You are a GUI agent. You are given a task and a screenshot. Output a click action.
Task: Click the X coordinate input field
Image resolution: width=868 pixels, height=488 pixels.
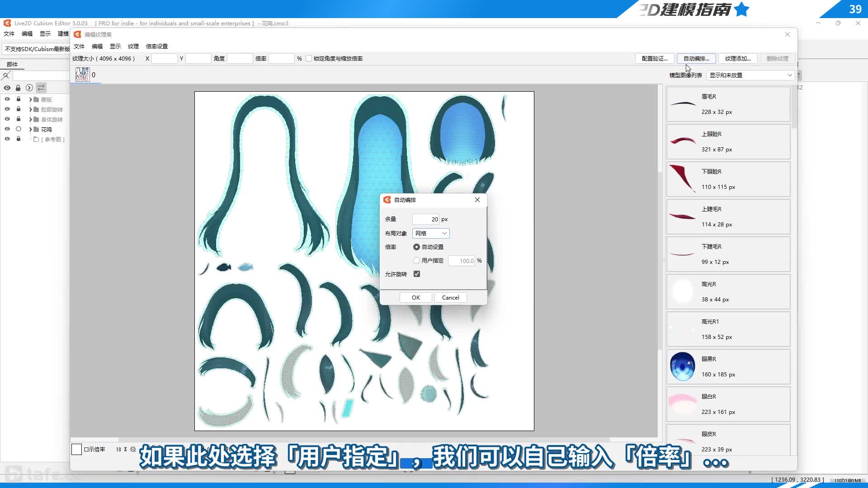click(164, 58)
